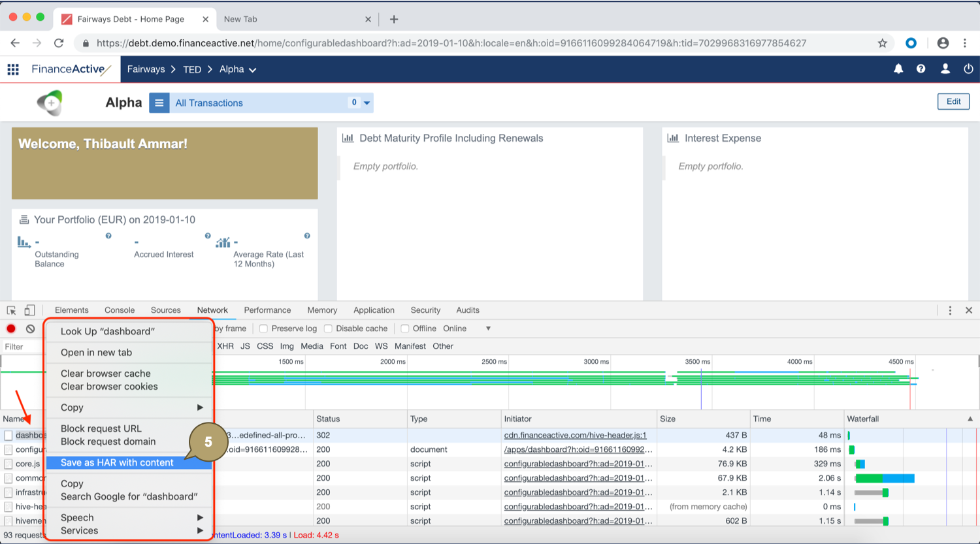This screenshot has width=980, height=544.
Task: Click the logout power icon
Action: click(x=967, y=69)
